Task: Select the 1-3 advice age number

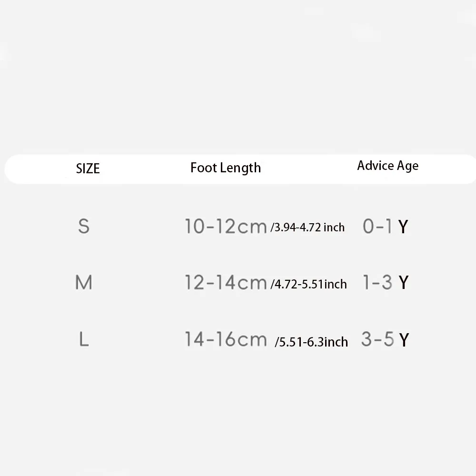Action: click(377, 283)
